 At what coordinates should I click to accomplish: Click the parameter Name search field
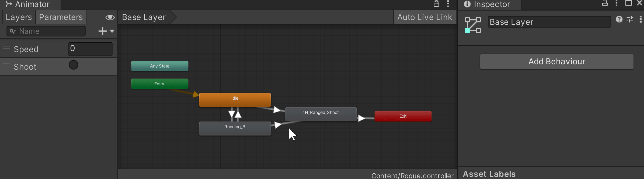click(x=46, y=31)
